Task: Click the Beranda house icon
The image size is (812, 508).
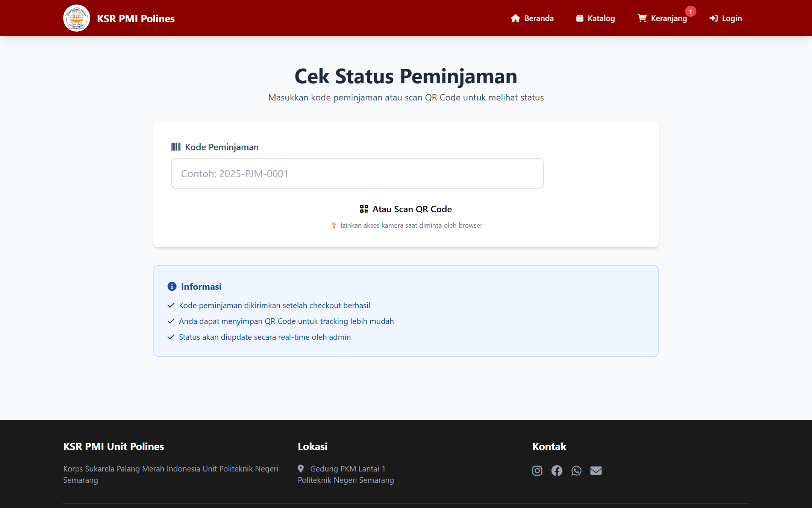Action: [515, 18]
